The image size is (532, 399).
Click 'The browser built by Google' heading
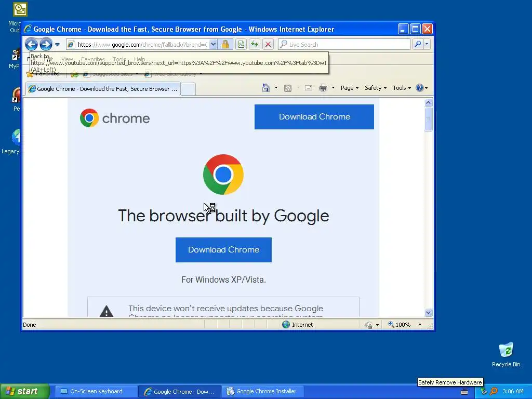(x=223, y=216)
